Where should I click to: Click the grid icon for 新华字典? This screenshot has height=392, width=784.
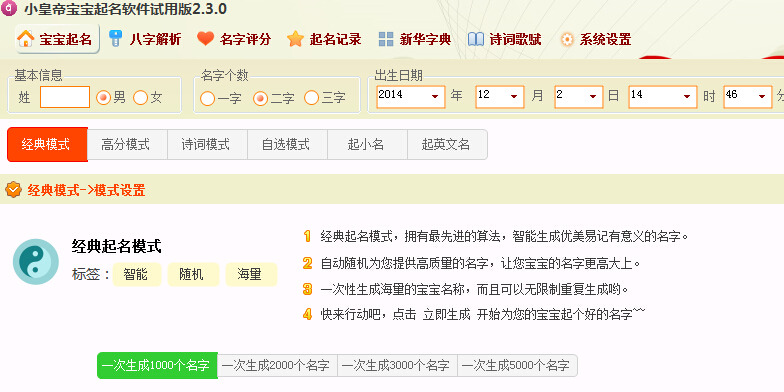(x=386, y=39)
